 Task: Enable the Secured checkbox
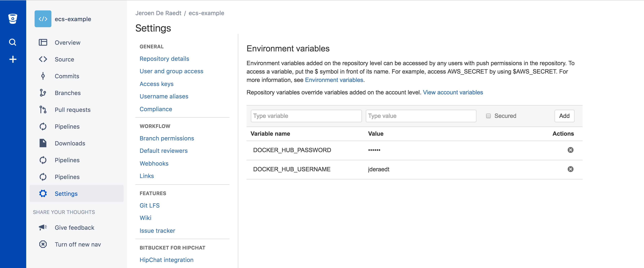pos(488,116)
